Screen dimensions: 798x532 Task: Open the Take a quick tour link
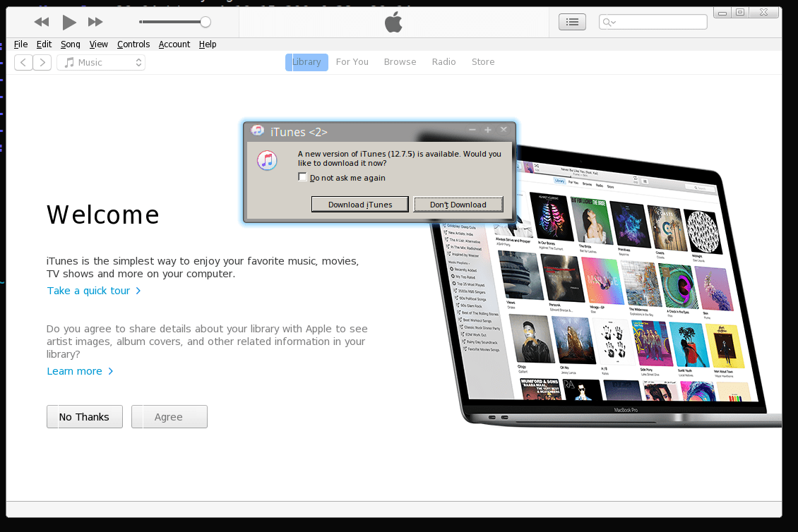pyautogui.click(x=88, y=290)
